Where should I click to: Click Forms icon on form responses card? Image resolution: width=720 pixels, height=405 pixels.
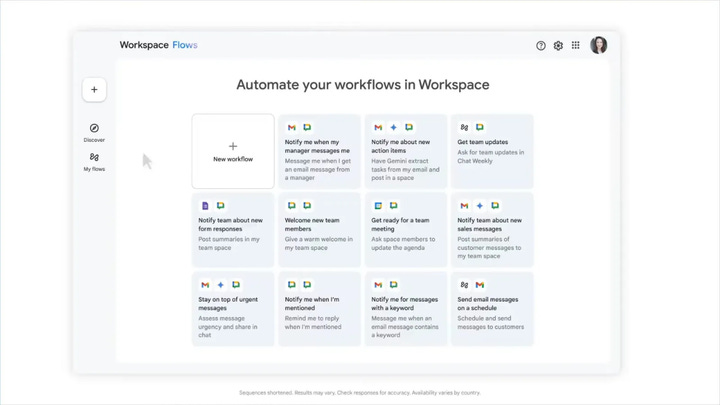(x=205, y=206)
